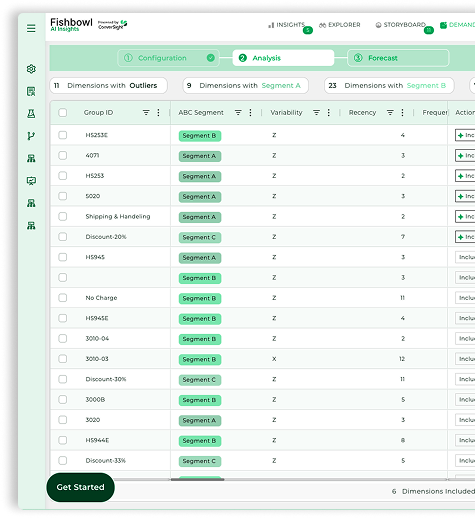Filter the Variability column
This screenshot has width=475, height=519.
[316, 113]
